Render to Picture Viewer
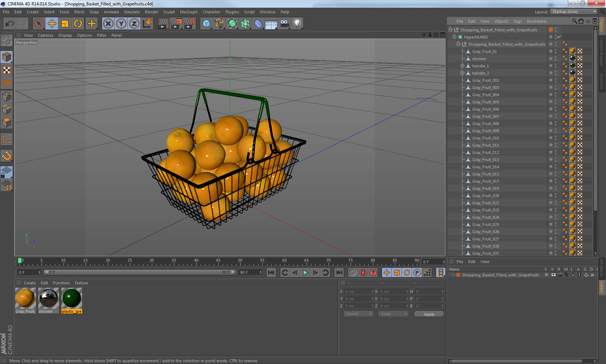Screen dimensions: 606x364 176,24
